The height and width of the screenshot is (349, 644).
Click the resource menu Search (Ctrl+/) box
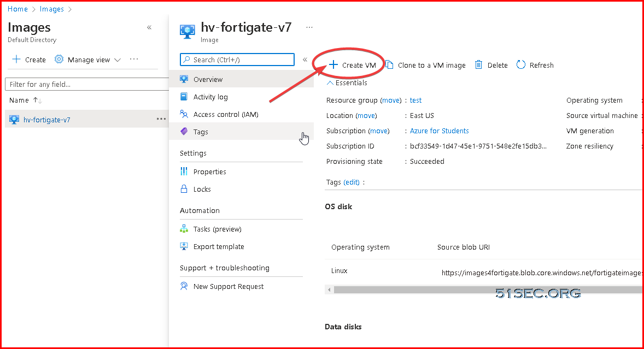(x=237, y=60)
